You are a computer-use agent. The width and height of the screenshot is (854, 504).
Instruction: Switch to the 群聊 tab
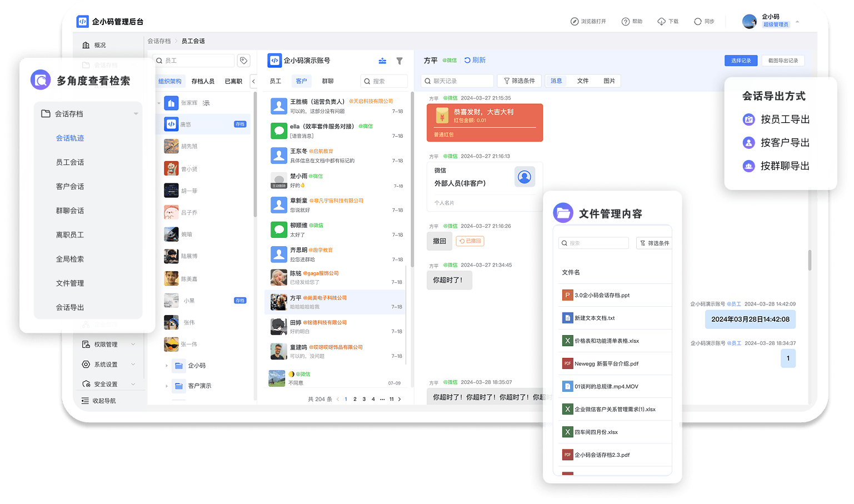[328, 81]
